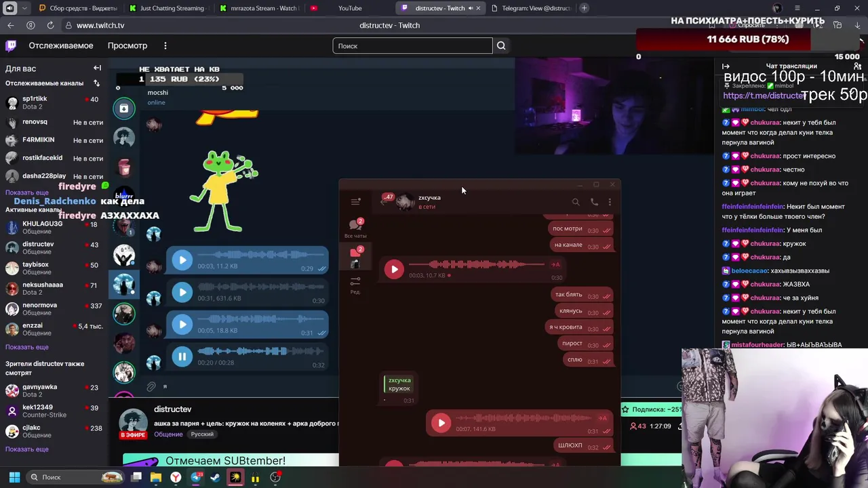Open Telegram from taskbar with badge
This screenshot has width=868, height=488.
click(197, 477)
